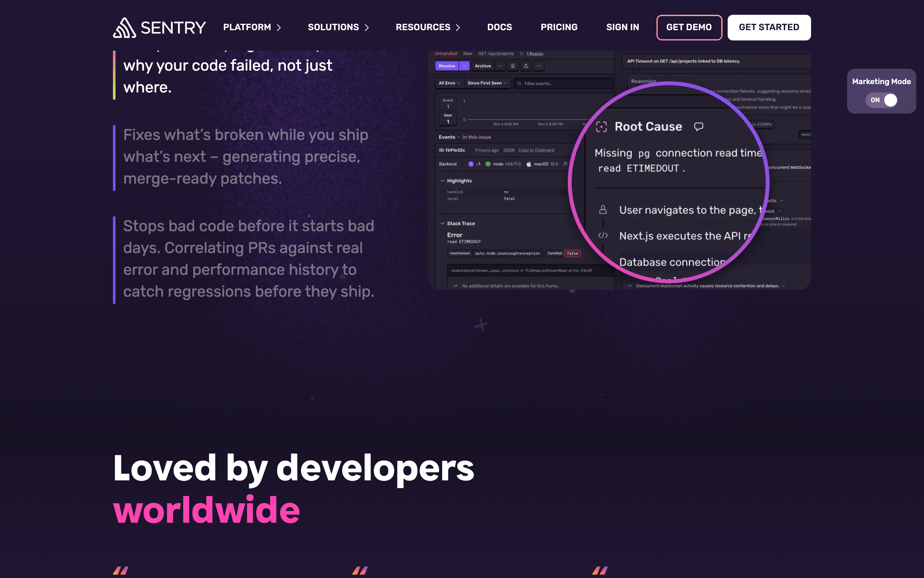Viewport: 924px width, 578px height.
Task: Toggle the Marketing Mode switch
Action: (881, 100)
